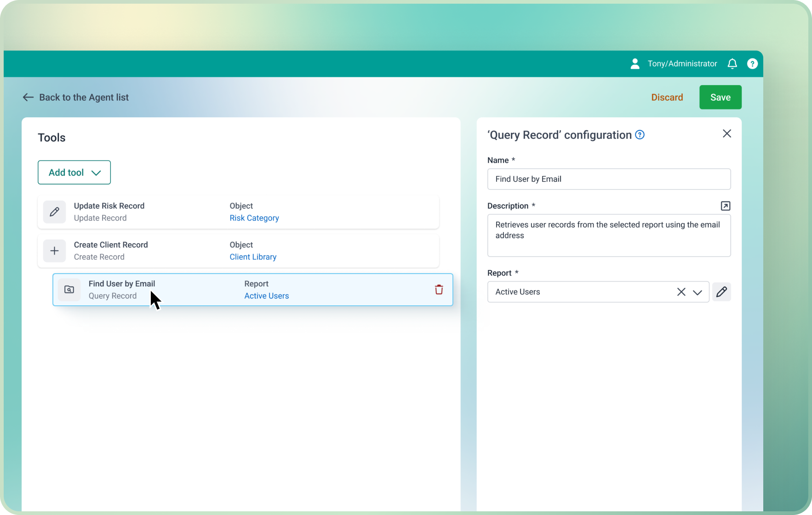Click the pencil icon on Update Risk Record
This screenshot has height=515, width=812.
(x=54, y=212)
